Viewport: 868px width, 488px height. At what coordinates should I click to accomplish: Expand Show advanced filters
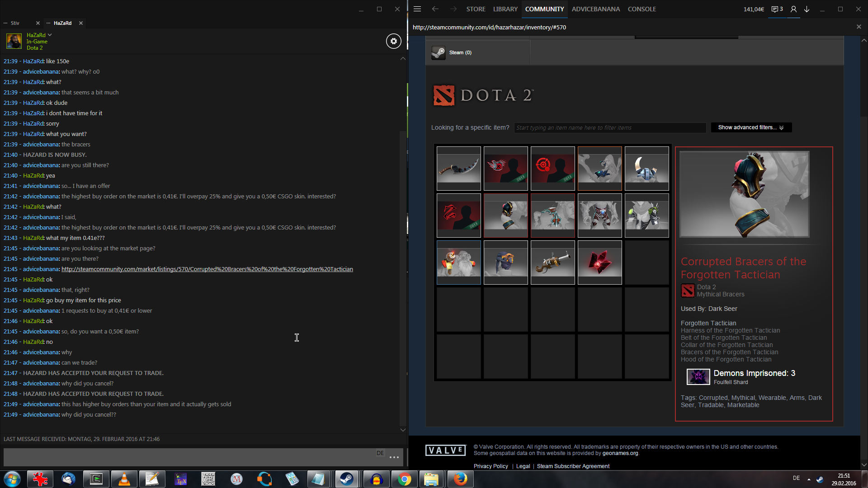click(751, 127)
